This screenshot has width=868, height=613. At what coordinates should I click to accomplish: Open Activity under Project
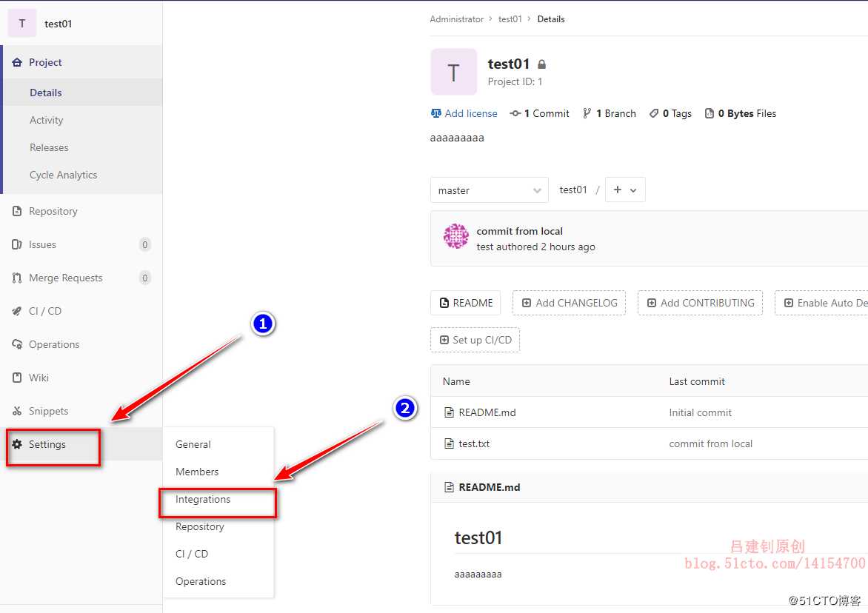[47, 120]
